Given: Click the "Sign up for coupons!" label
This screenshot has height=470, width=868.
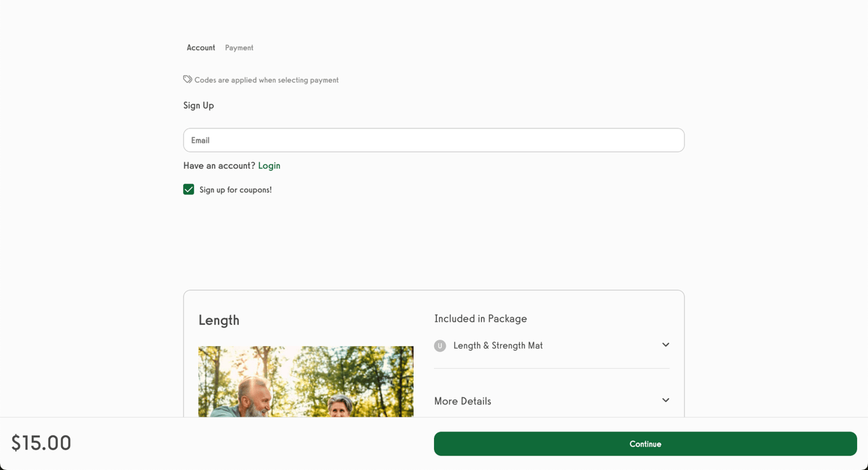Looking at the screenshot, I should 235,190.
